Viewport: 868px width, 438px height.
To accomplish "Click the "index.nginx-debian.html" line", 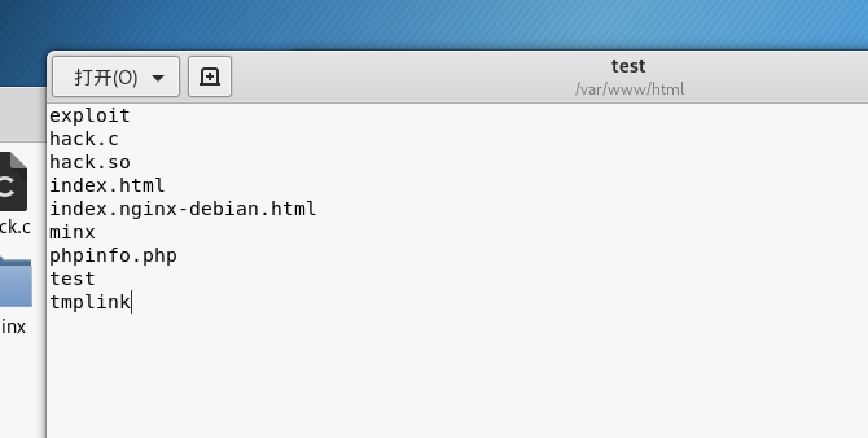I will (183, 209).
